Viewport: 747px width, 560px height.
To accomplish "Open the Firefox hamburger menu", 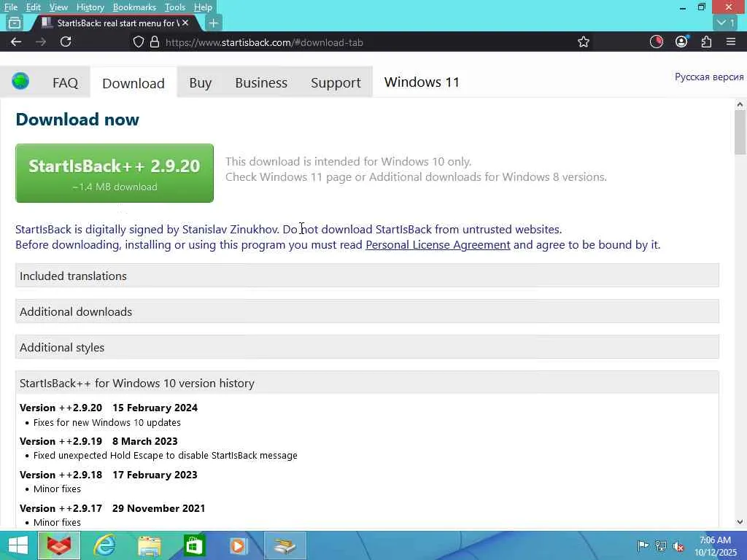I will pyautogui.click(x=731, y=42).
